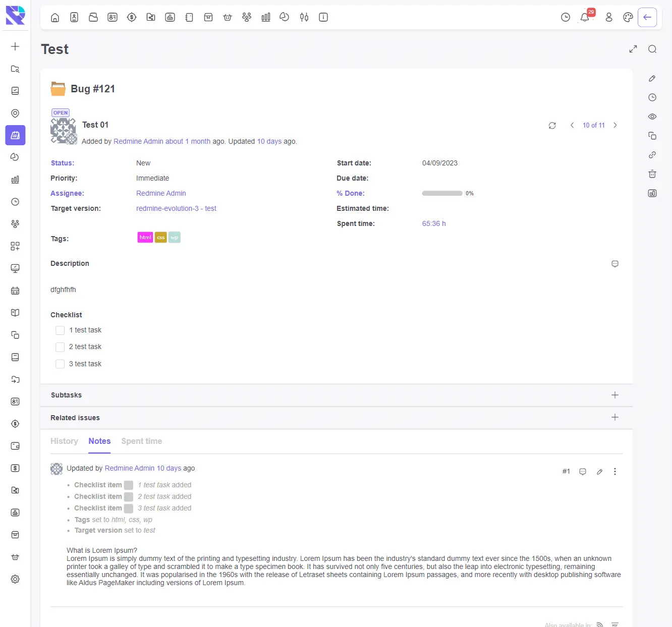The height and width of the screenshot is (627, 672).
Task: Switch to the History tab
Action: coord(64,441)
